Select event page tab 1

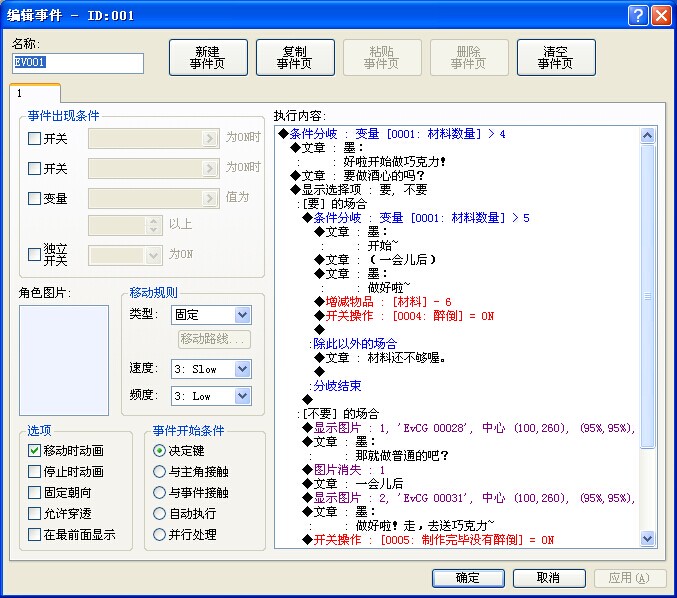(x=35, y=93)
